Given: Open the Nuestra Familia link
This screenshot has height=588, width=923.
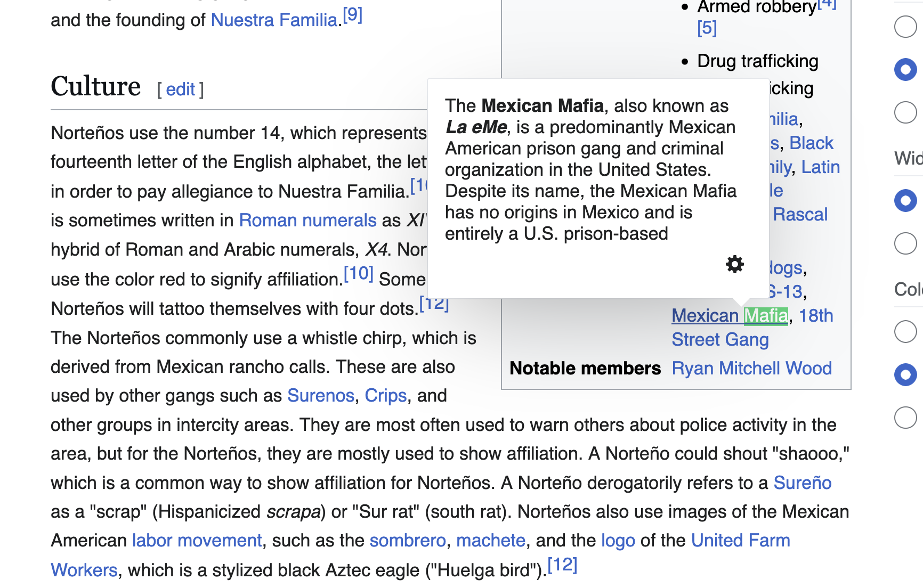Looking at the screenshot, I should click(x=274, y=20).
